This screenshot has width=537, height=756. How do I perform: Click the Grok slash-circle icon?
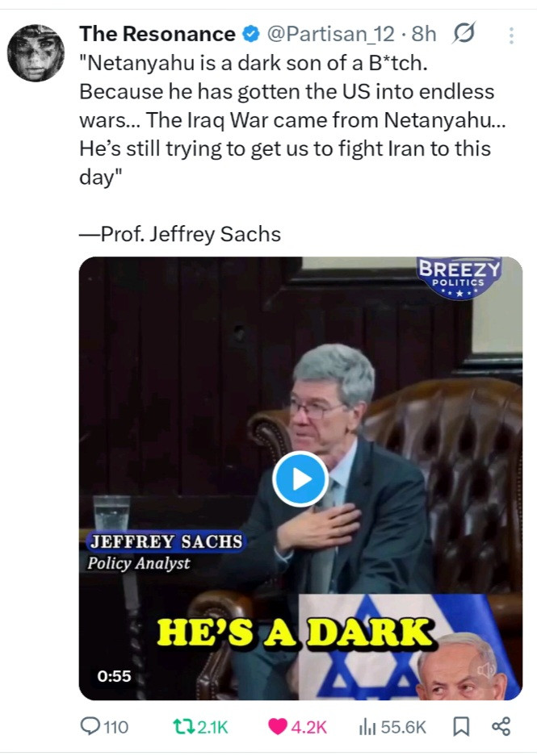[464, 33]
